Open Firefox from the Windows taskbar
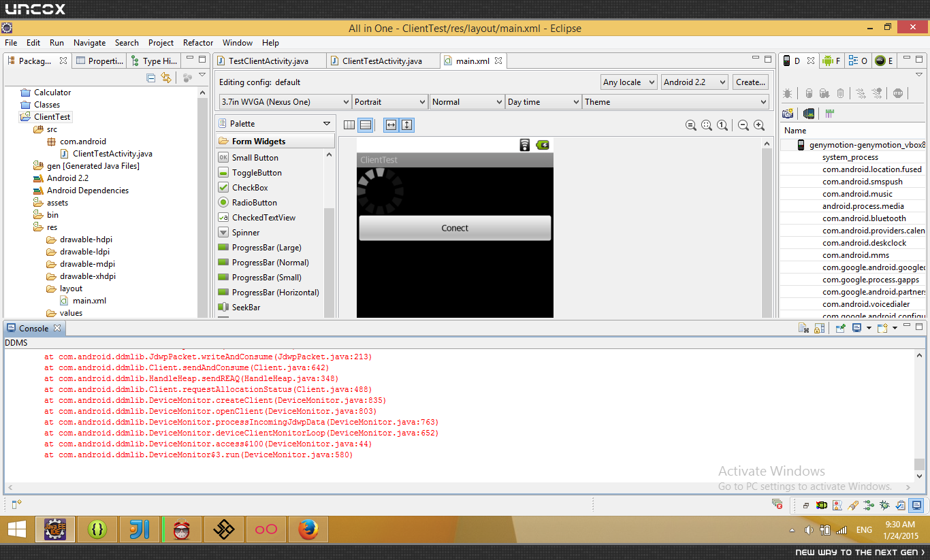 point(308,529)
